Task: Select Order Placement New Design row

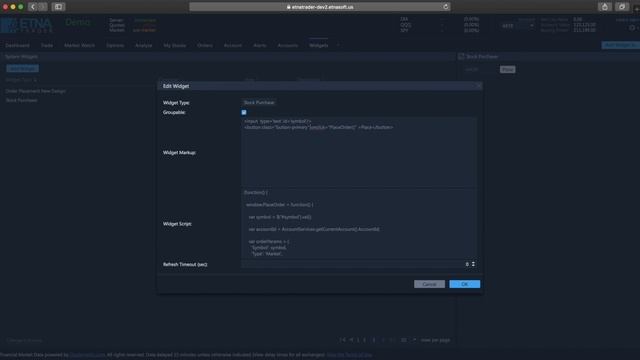Action: coord(36,91)
